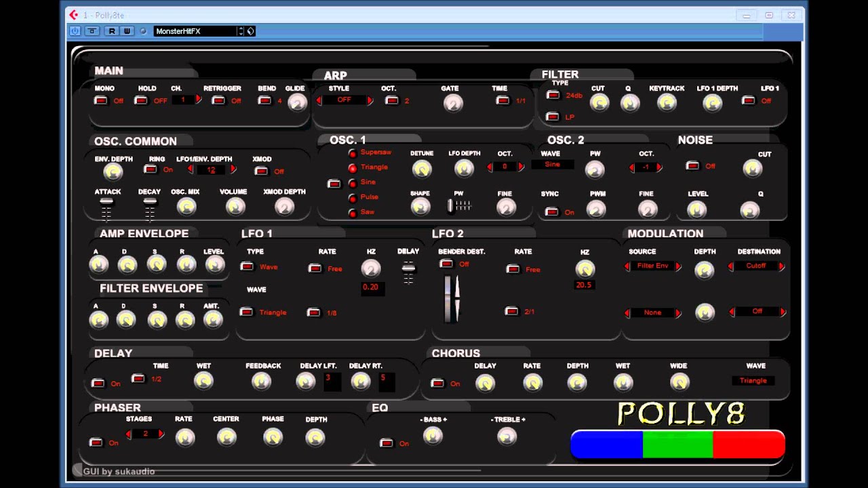Click the blue color block under POLLY8
Viewport: 868px width, 488px height.
607,445
